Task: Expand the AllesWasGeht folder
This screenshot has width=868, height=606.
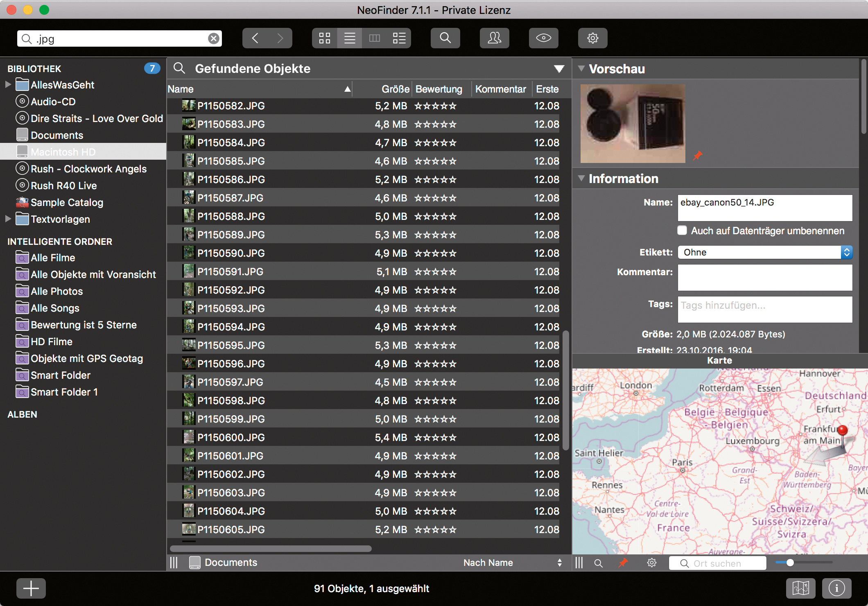Action: 8,85
